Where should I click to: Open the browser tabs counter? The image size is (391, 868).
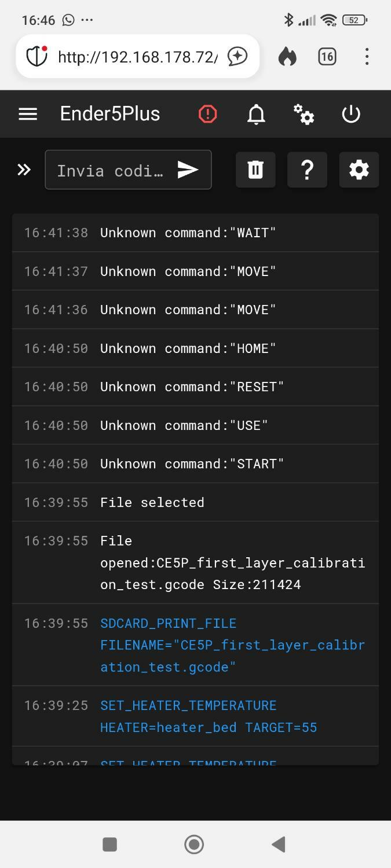[x=327, y=57]
